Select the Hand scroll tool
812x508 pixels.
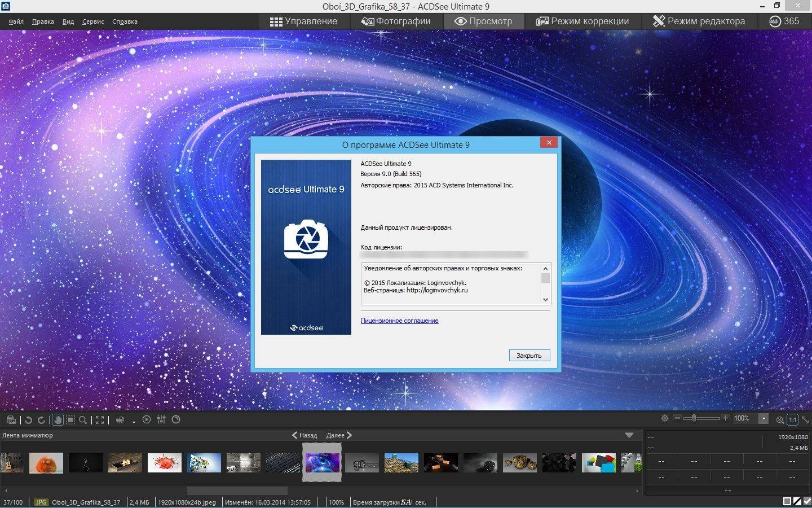point(57,419)
